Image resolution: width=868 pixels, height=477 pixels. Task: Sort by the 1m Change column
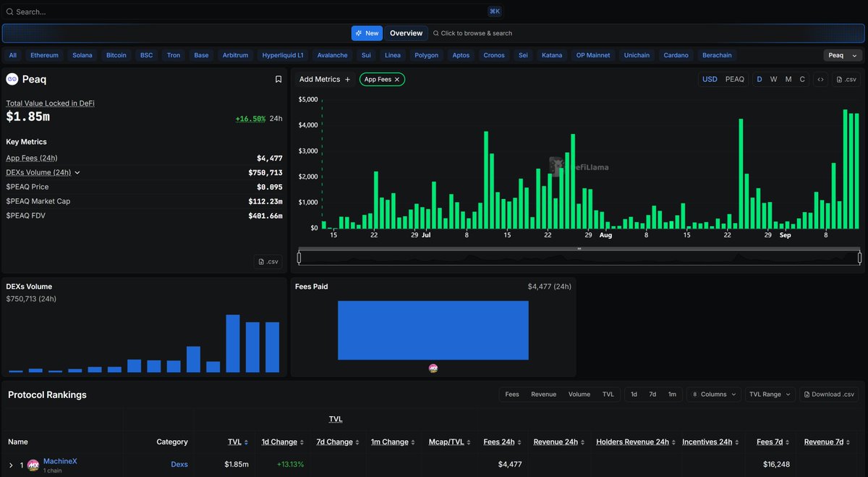[x=393, y=442]
